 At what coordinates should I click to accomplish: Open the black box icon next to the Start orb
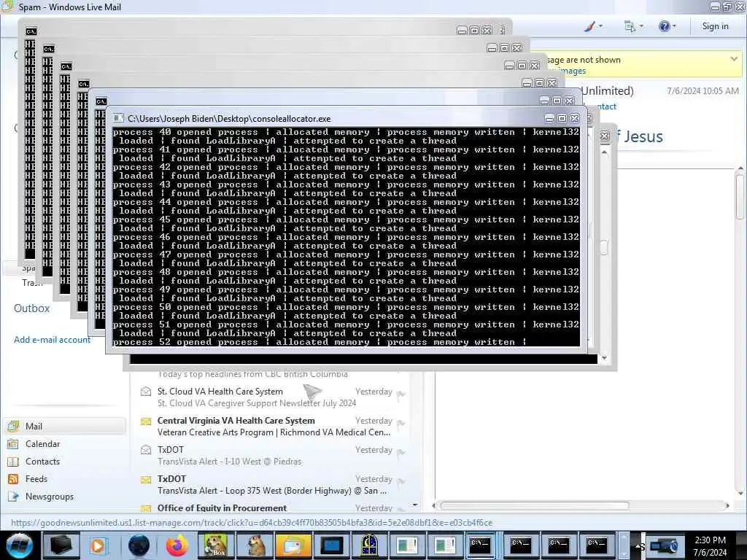(x=61, y=545)
